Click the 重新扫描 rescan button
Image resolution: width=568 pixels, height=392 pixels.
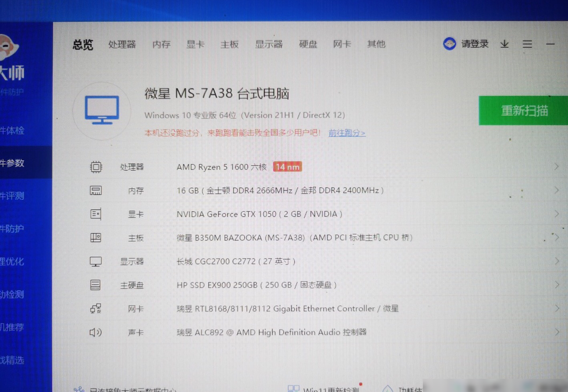click(x=523, y=110)
